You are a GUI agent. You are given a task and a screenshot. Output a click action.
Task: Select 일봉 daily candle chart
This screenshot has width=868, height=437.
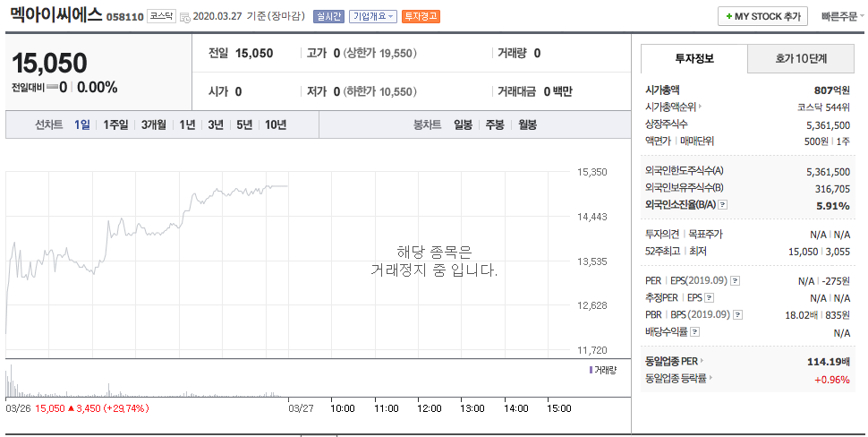point(463,124)
